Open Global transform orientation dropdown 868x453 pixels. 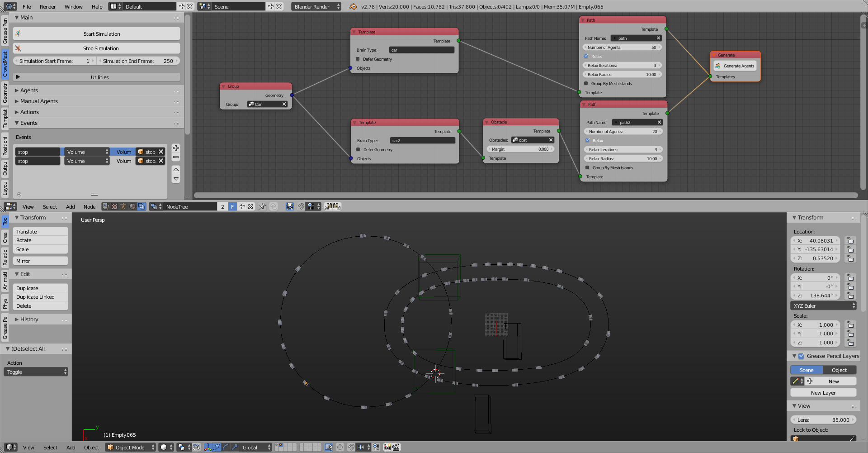(x=255, y=448)
